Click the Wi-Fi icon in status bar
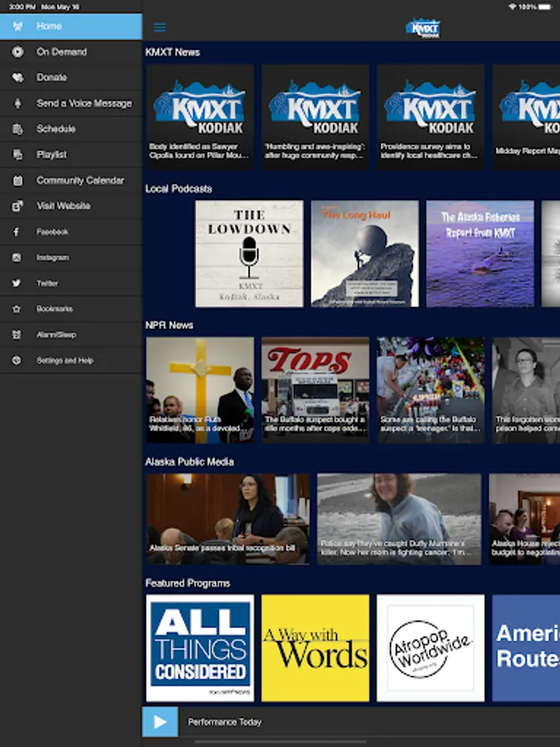 (513, 7)
